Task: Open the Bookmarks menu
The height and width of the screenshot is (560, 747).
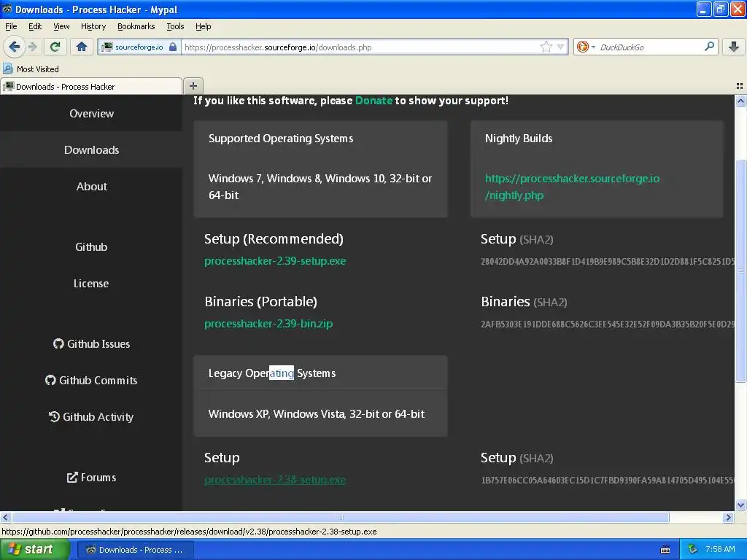Action: pyautogui.click(x=136, y=26)
